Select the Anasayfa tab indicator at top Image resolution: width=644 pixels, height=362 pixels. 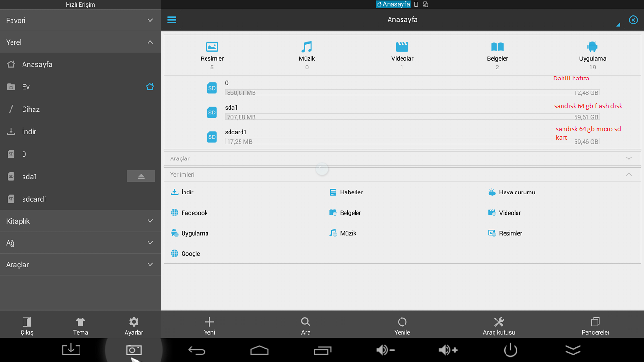tap(393, 4)
